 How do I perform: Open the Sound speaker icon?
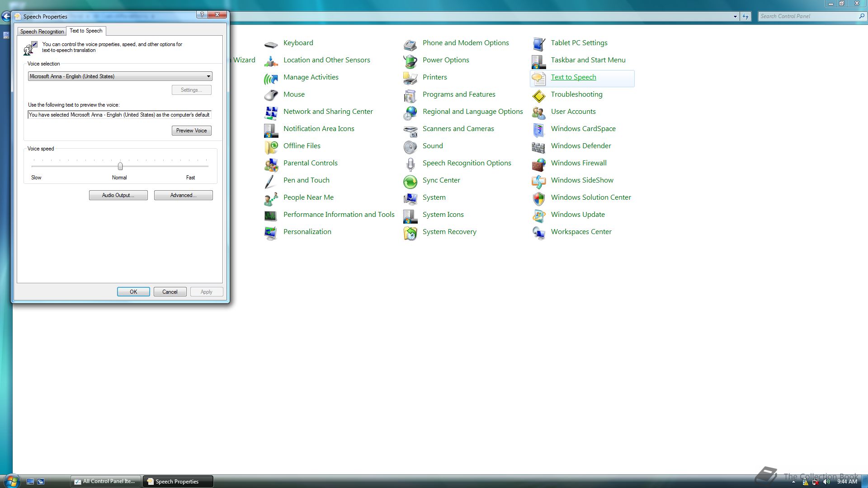pos(410,147)
